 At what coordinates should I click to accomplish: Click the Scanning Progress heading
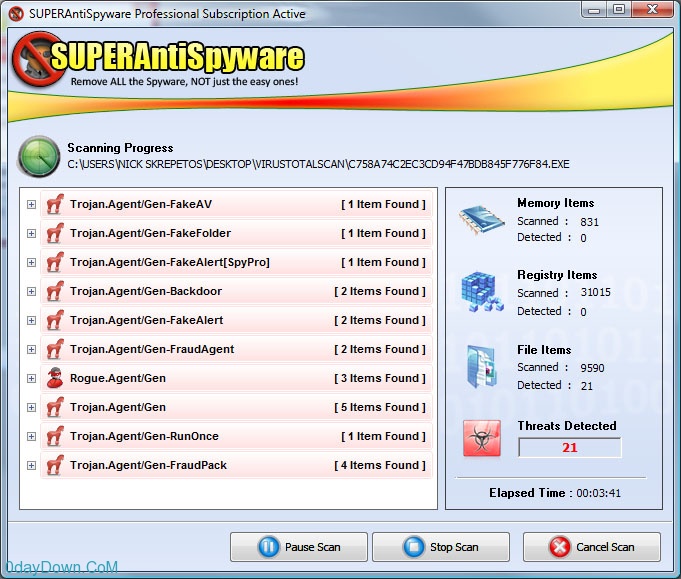click(x=120, y=148)
